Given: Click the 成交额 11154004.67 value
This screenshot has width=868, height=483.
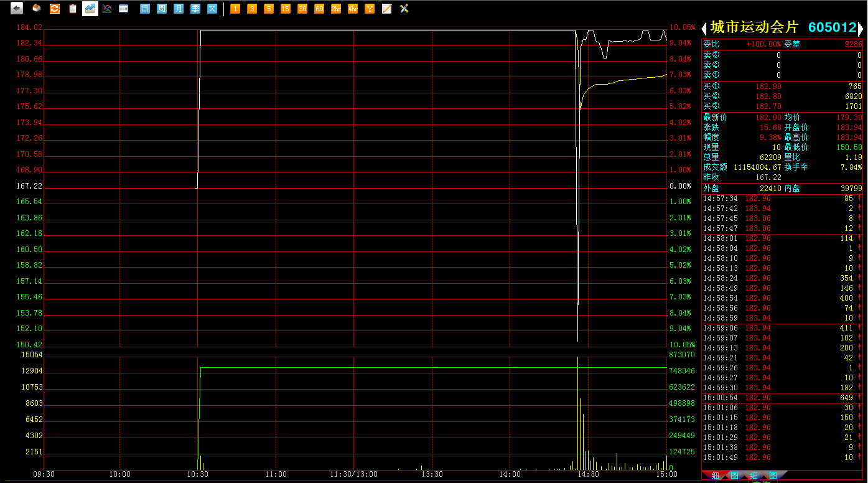Looking at the screenshot, I should tap(757, 167).
